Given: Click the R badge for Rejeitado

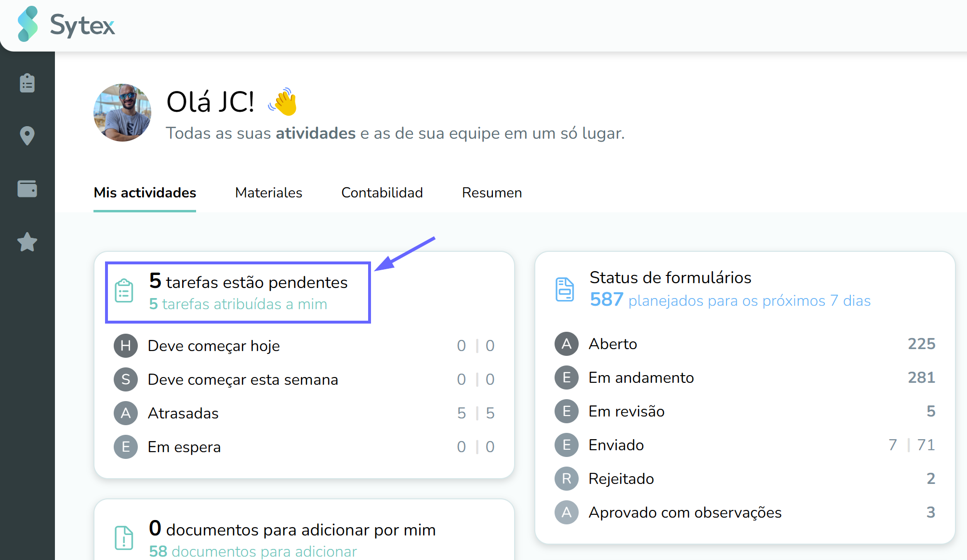Looking at the screenshot, I should [x=567, y=479].
